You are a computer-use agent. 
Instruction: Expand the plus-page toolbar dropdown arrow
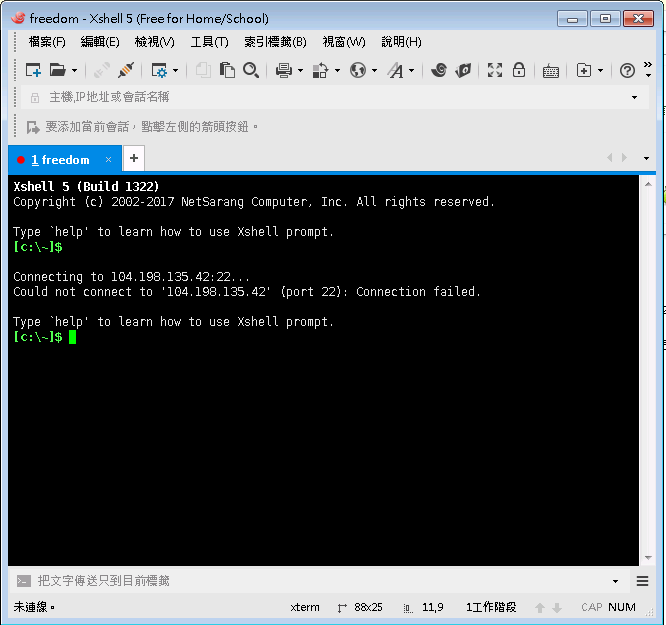[600, 71]
